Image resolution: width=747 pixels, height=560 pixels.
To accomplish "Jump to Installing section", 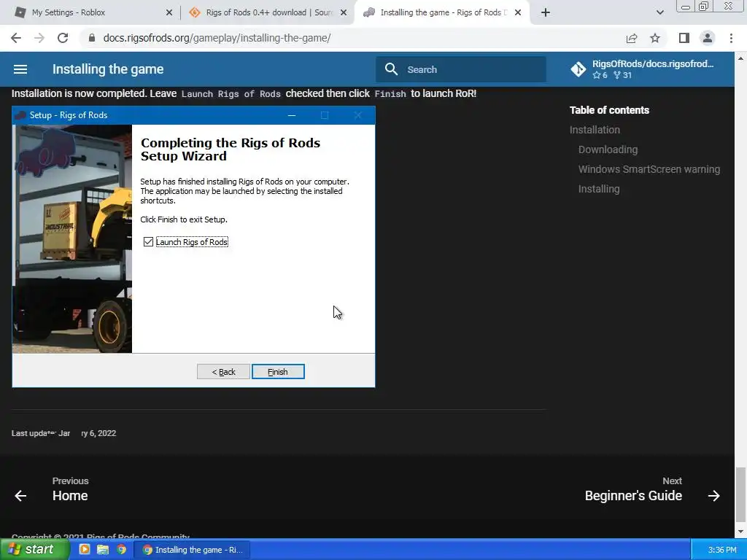I will 599,189.
